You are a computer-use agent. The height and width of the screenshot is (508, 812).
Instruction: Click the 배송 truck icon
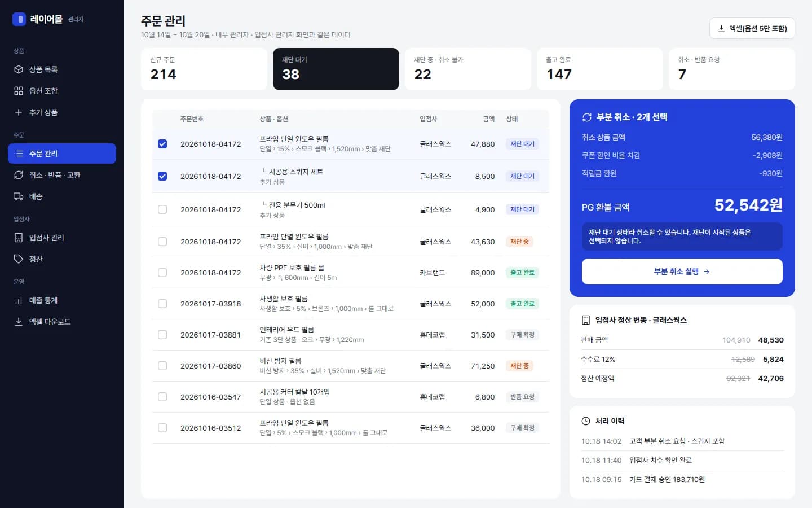[19, 196]
